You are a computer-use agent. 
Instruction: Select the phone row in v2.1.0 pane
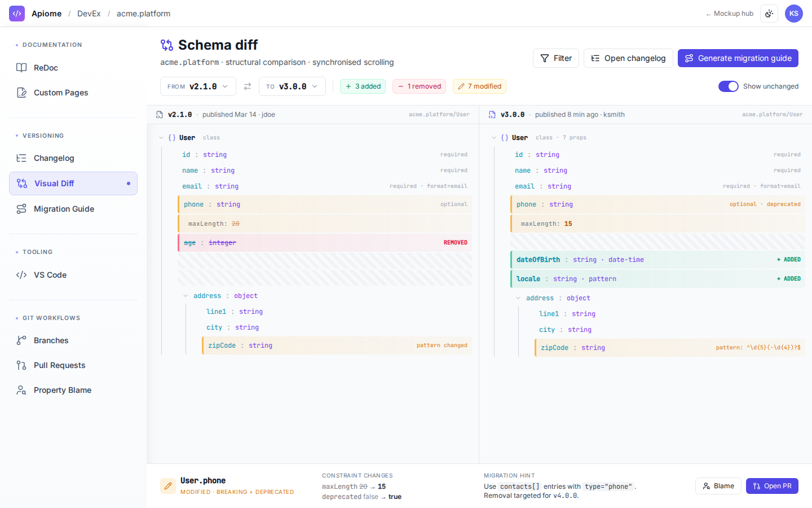pyautogui.click(x=325, y=204)
